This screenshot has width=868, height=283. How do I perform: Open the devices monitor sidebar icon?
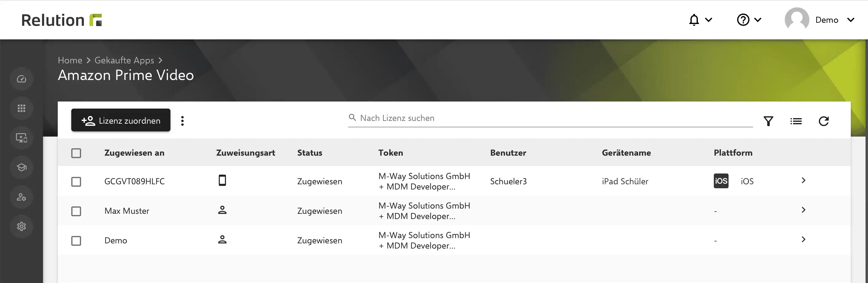22,138
